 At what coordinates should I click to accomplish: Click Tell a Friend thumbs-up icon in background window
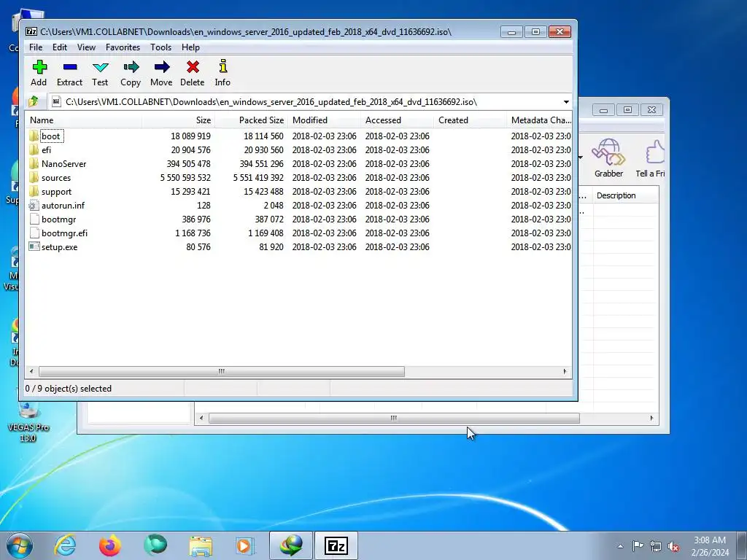[654, 152]
